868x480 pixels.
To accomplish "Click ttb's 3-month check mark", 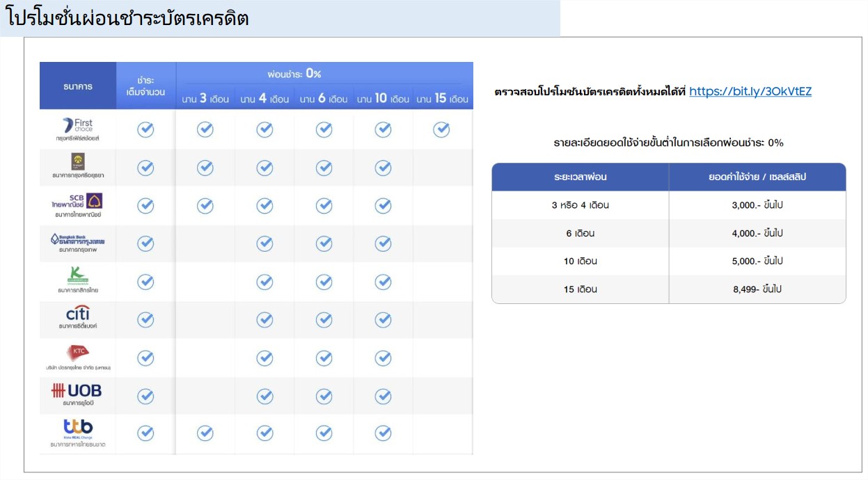I will [x=205, y=433].
